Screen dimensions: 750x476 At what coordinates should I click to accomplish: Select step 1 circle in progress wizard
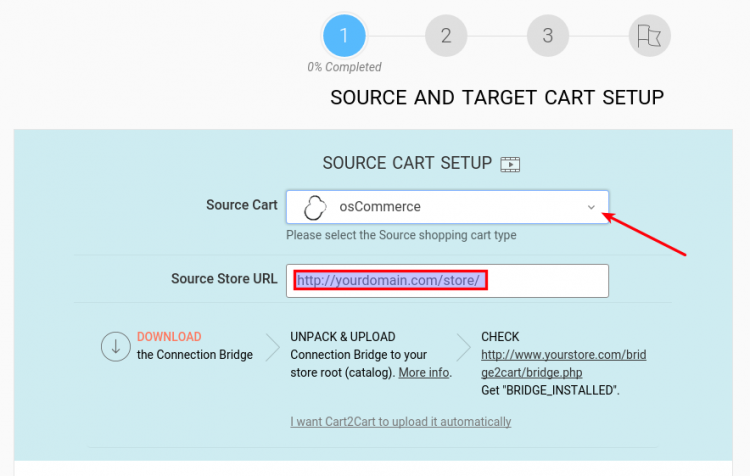344,35
